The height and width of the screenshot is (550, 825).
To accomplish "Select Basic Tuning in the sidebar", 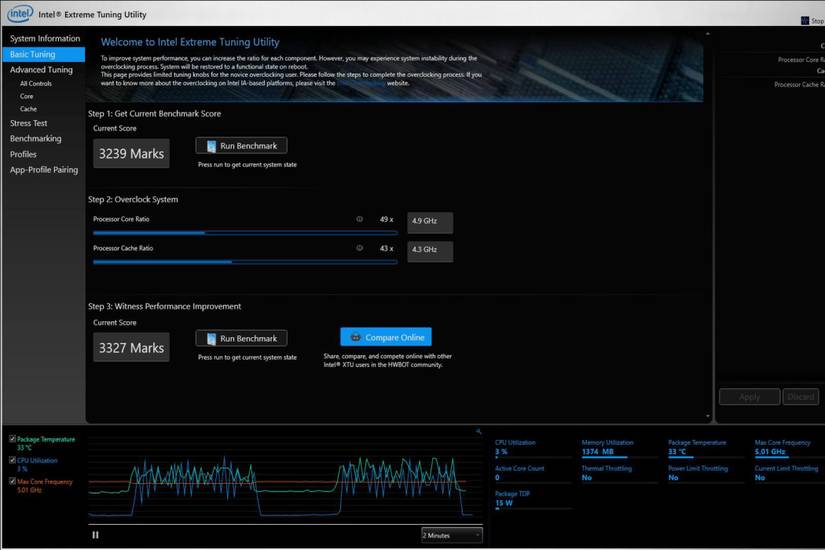I will point(44,54).
